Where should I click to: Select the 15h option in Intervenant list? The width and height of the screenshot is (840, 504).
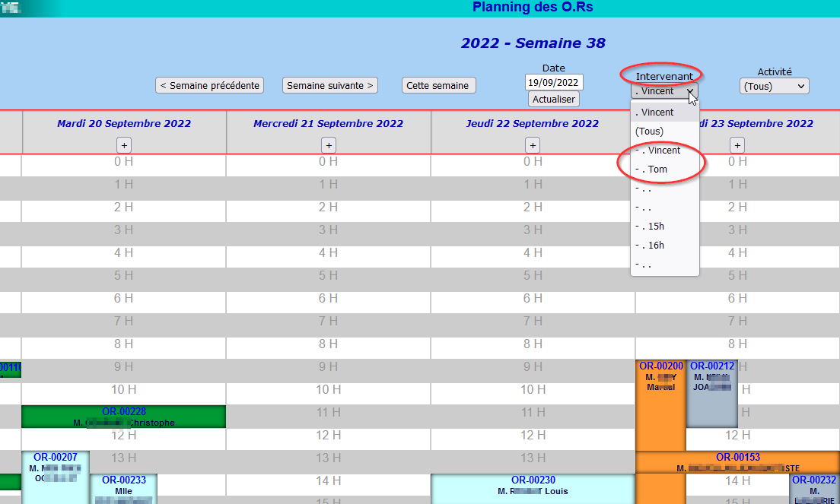pos(655,227)
